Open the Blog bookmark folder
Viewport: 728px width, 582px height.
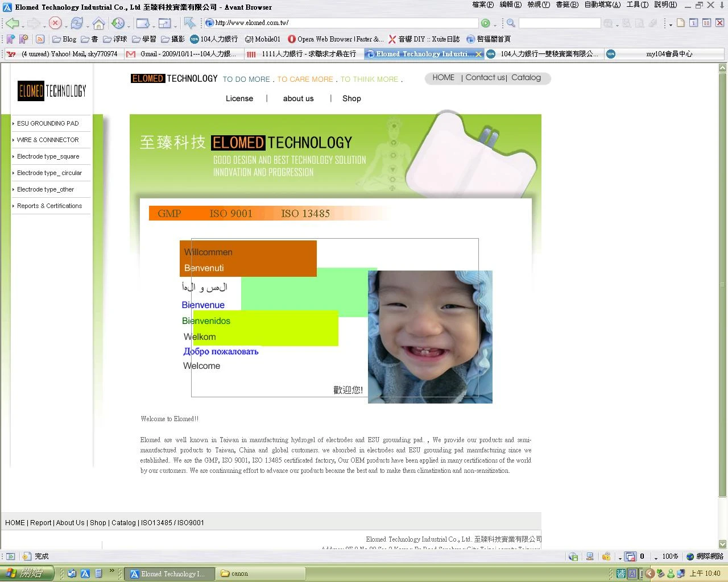click(64, 39)
